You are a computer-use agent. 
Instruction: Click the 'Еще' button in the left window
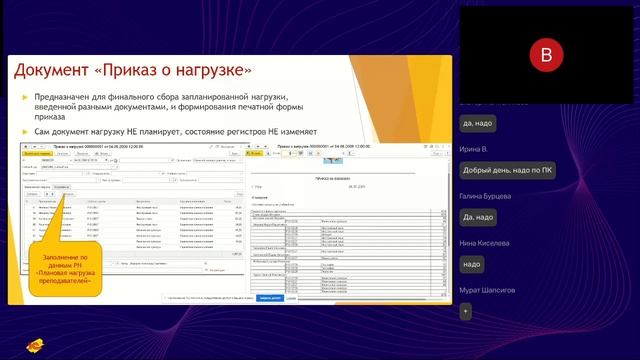coord(235,153)
